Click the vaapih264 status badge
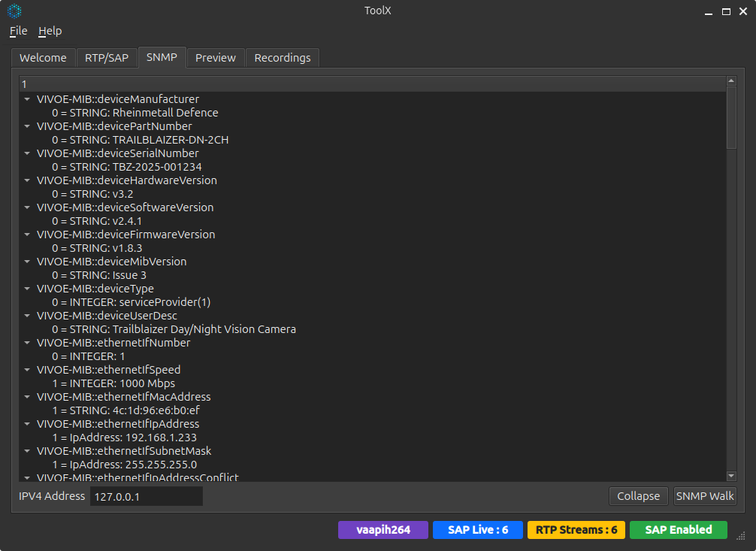Viewport: 756px width, 551px height. click(383, 530)
